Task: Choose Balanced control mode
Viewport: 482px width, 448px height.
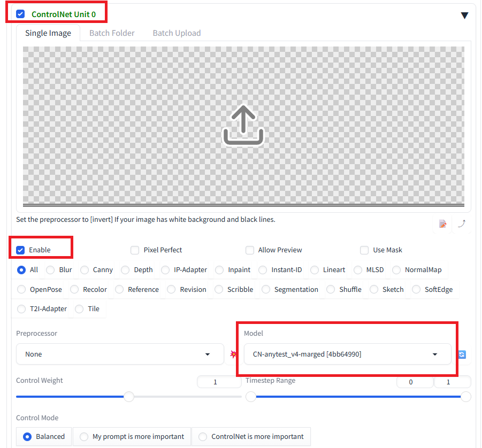Action: pos(44,437)
